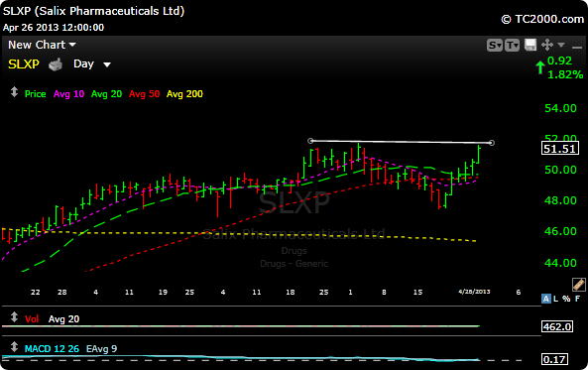The height and width of the screenshot is (370, 588).
Task: Select the Avg 200 moving average label
Action: [x=184, y=94]
